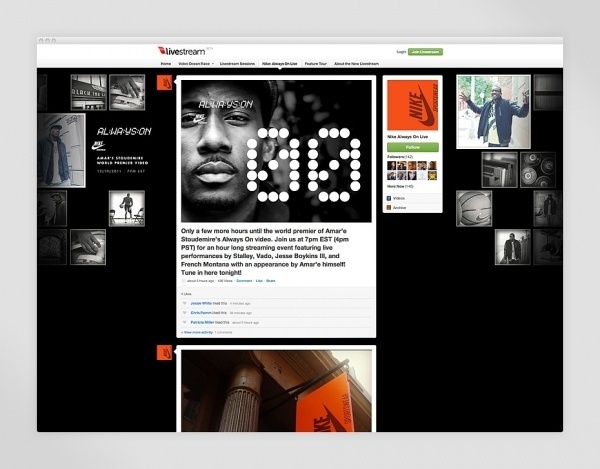Click the Join Livestream button

425,52
